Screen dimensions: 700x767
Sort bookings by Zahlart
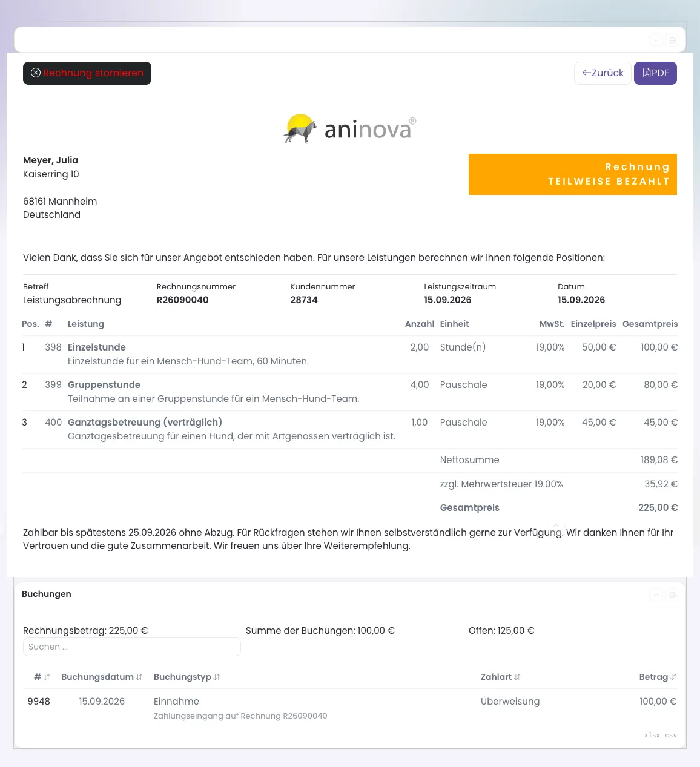tap(500, 677)
